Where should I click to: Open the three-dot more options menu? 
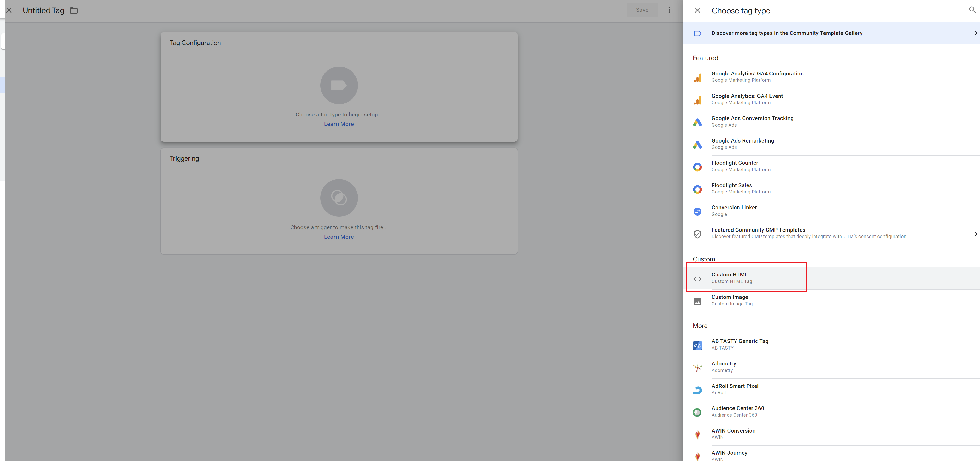669,10
